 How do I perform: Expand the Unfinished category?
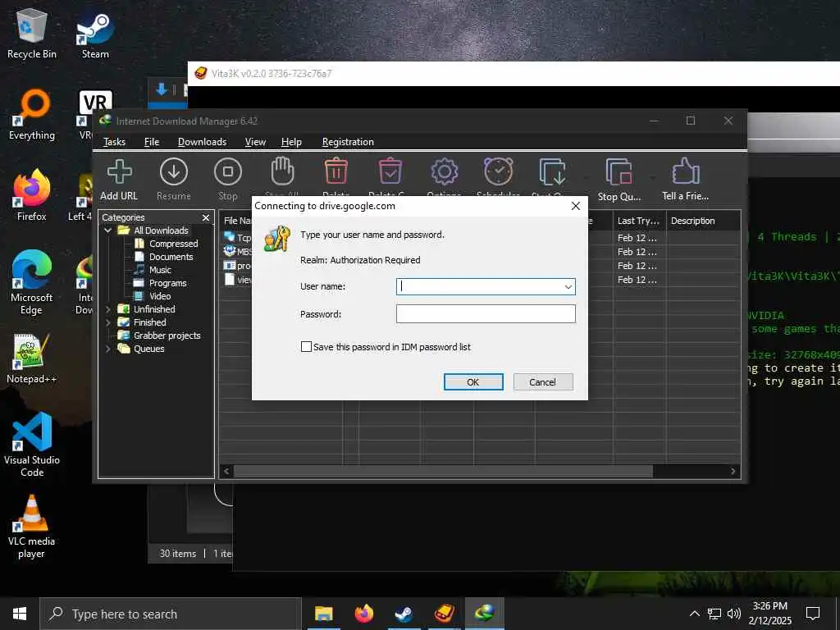coord(107,309)
